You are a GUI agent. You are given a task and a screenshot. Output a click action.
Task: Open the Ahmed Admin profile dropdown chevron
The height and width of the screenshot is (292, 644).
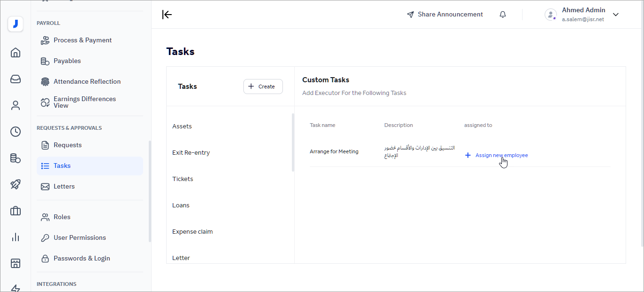pyautogui.click(x=616, y=15)
